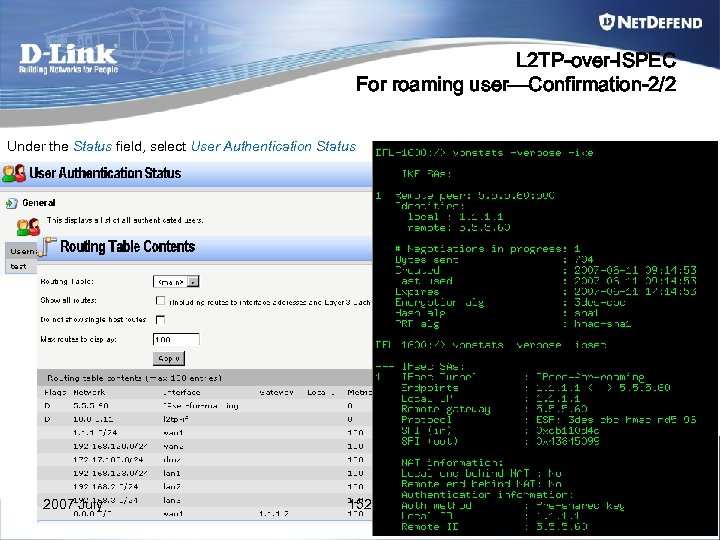Click the Routing Table Contents route icon

[x=46, y=247]
